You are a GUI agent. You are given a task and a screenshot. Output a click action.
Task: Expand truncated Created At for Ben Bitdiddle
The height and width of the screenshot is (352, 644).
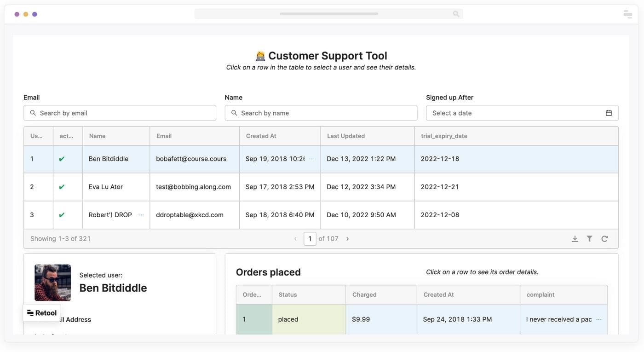point(312,159)
